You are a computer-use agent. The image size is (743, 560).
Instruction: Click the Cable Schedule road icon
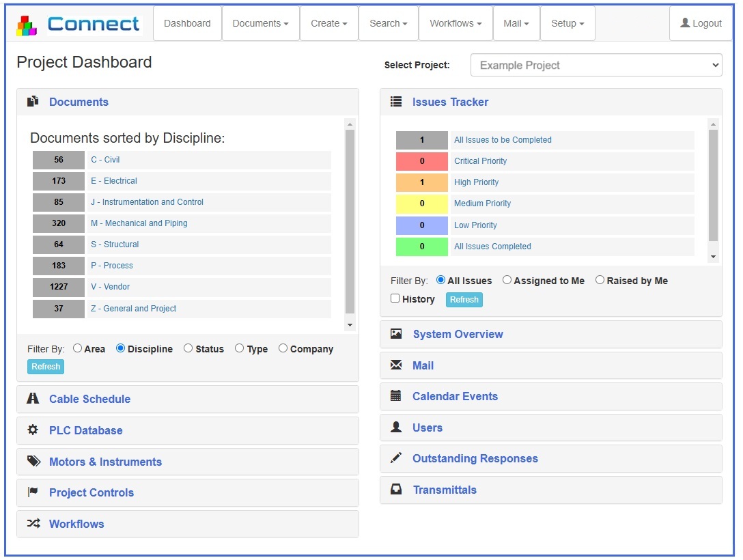point(33,398)
